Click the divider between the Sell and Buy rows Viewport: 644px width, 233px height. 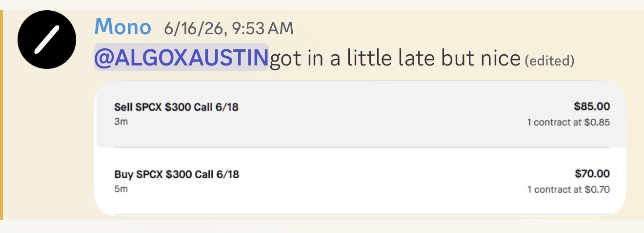click(362, 147)
